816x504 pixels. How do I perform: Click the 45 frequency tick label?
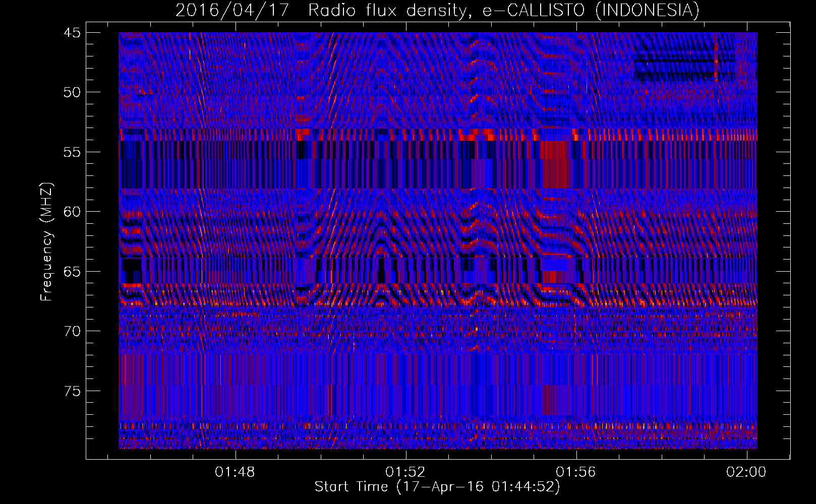click(x=72, y=33)
